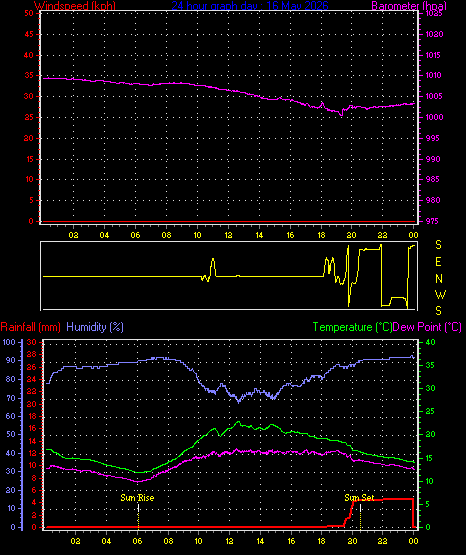Click the 5 windspeed axis label
Screen dimensions: 466x555
[x=31, y=200]
